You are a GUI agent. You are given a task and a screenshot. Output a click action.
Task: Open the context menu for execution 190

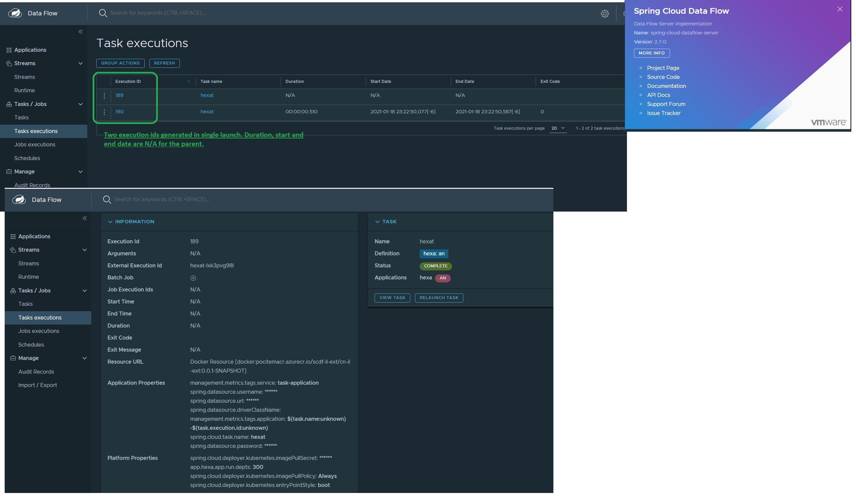104,112
